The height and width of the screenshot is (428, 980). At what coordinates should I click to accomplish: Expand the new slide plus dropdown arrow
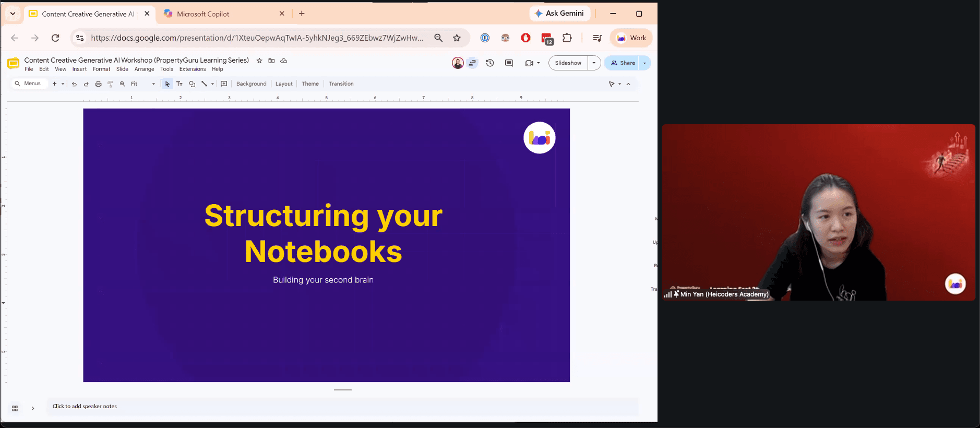coord(63,84)
